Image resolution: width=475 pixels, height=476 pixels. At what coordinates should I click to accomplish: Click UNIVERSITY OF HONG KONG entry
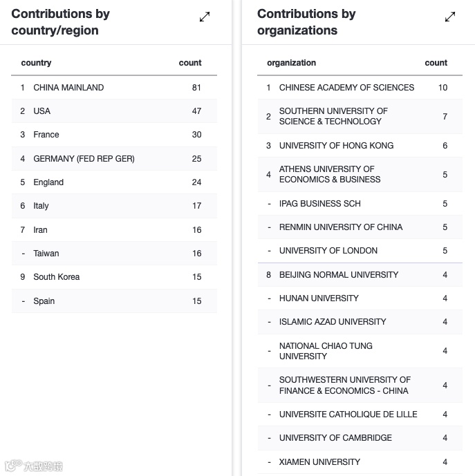(x=336, y=146)
